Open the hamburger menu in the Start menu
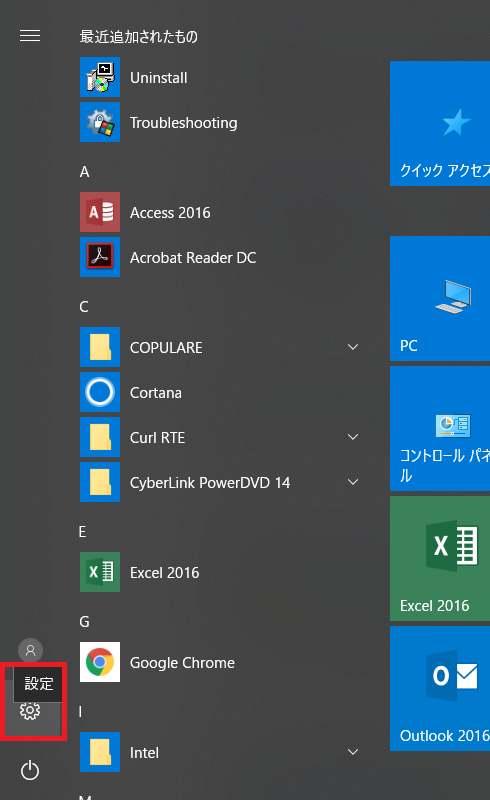The width and height of the screenshot is (490, 800). [30, 35]
